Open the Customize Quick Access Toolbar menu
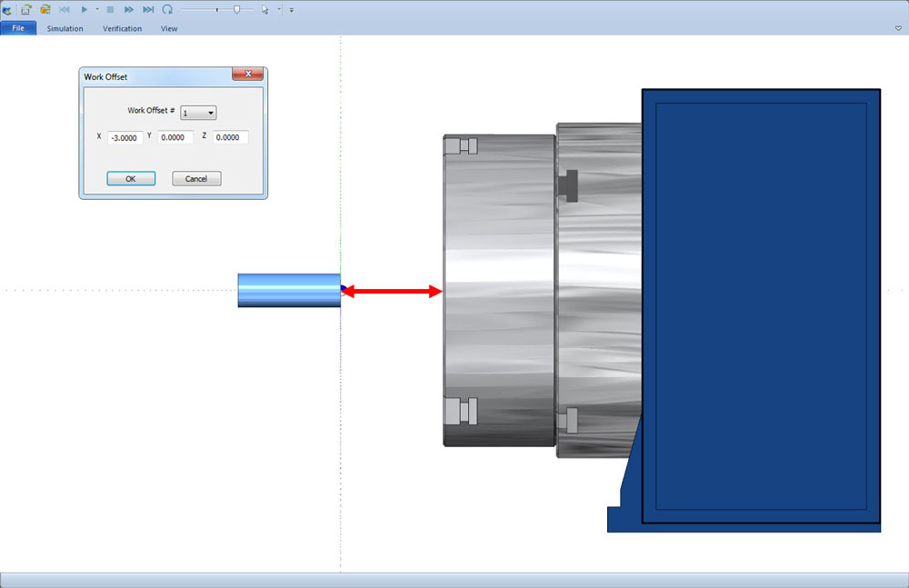This screenshot has height=588, width=909. [x=292, y=10]
